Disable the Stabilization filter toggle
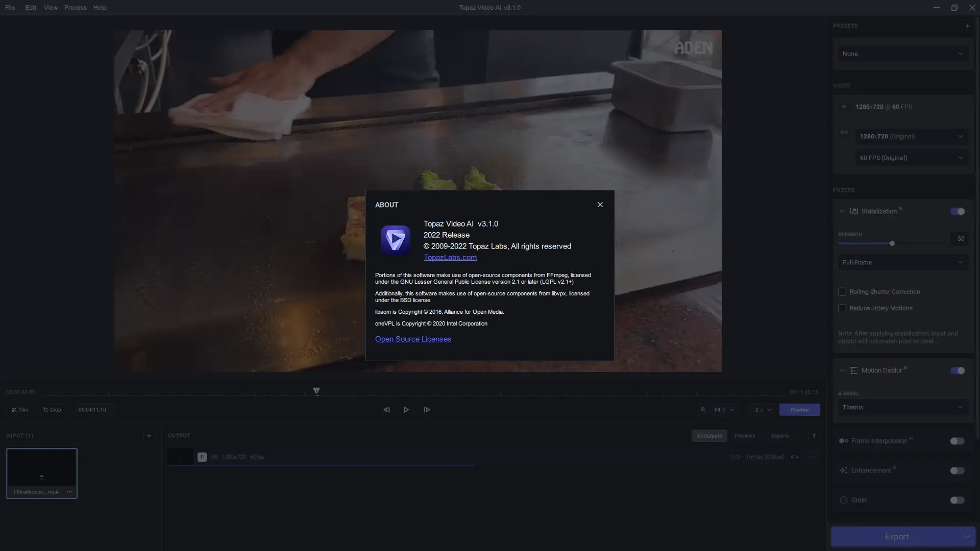 [x=957, y=211]
